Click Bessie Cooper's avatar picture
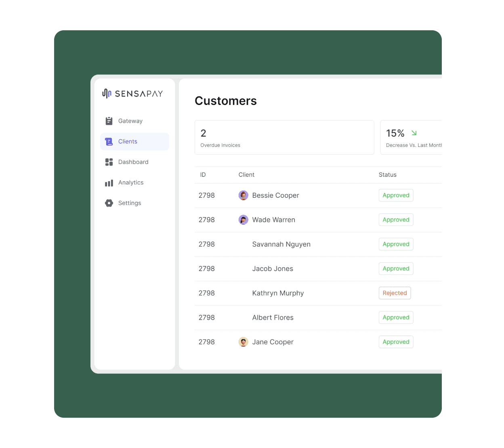504x448 pixels. coord(244,195)
